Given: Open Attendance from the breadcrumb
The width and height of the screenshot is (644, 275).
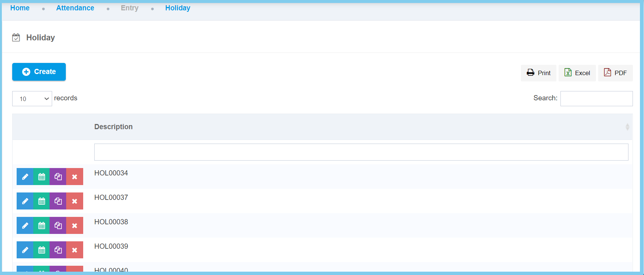Looking at the screenshot, I should [x=75, y=8].
